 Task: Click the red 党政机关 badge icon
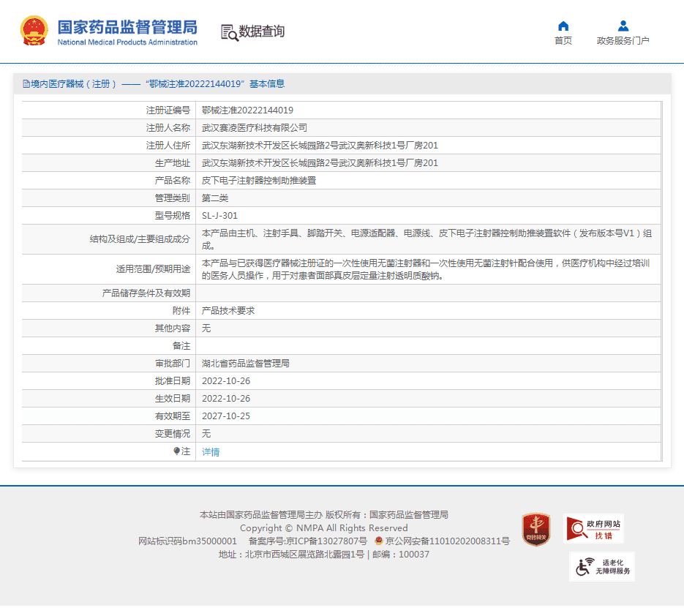tap(536, 529)
